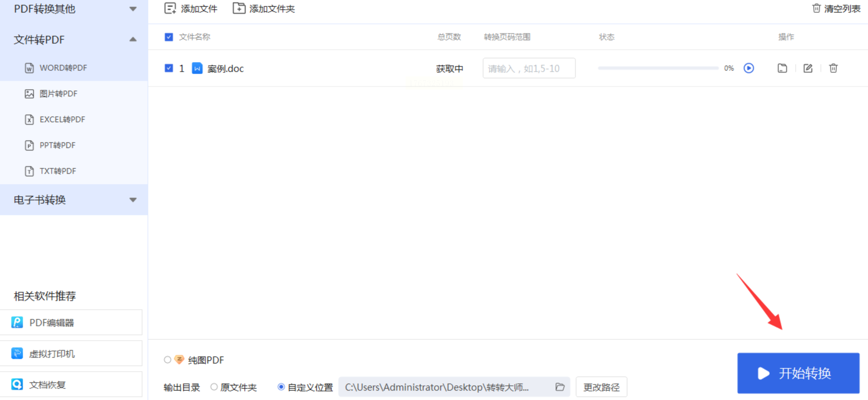
Task: Uncheck the 案例.doc file checkbox
Action: click(x=169, y=68)
